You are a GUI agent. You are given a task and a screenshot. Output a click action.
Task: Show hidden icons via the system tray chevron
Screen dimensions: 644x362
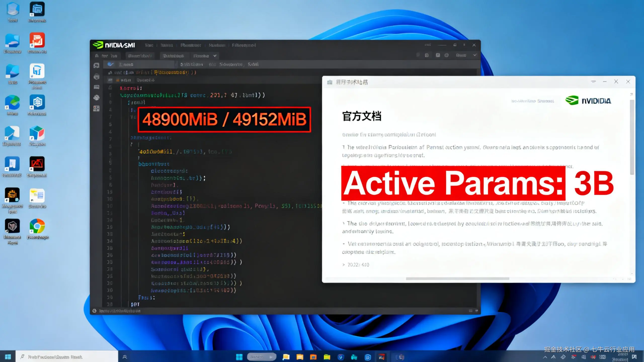tap(545, 357)
